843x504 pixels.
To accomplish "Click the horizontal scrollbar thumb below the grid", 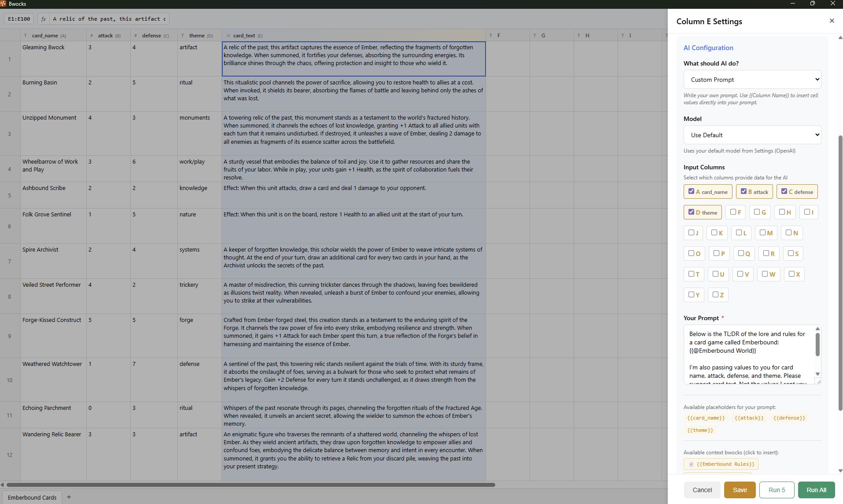I will click(x=249, y=484).
